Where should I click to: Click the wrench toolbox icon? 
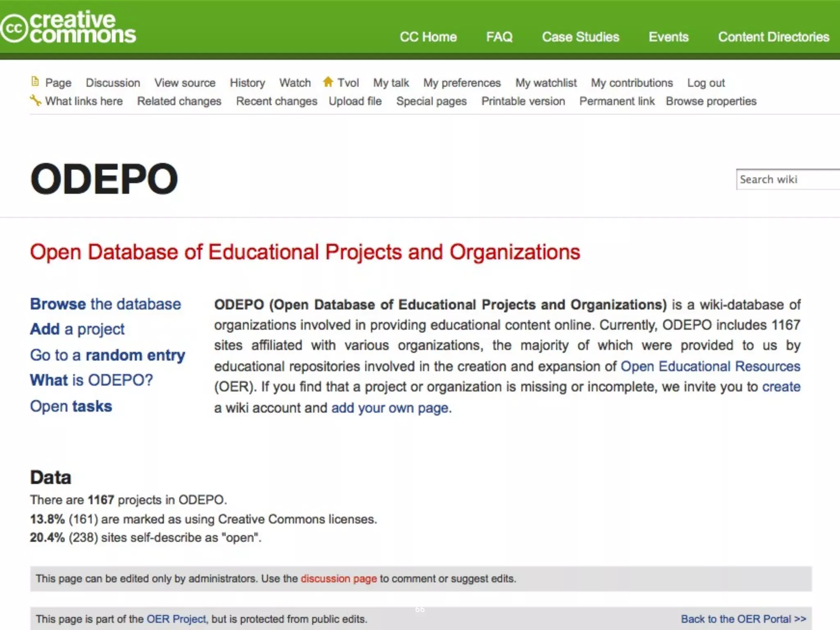[36, 100]
